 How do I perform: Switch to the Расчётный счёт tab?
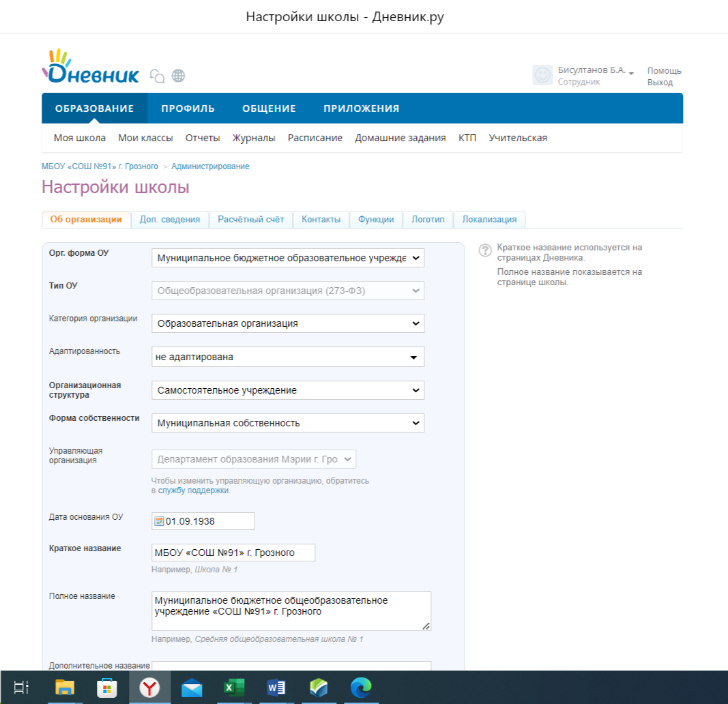coord(250,219)
